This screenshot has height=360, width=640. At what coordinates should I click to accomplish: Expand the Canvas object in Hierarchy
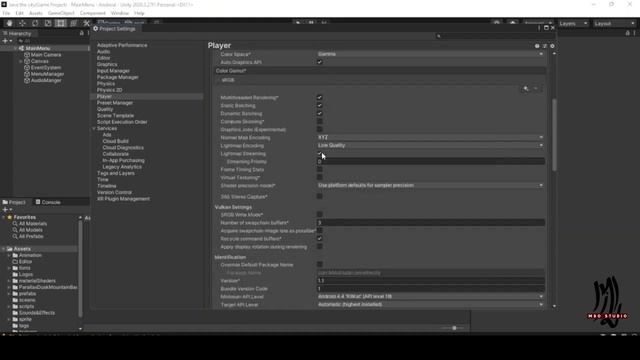pos(21,61)
